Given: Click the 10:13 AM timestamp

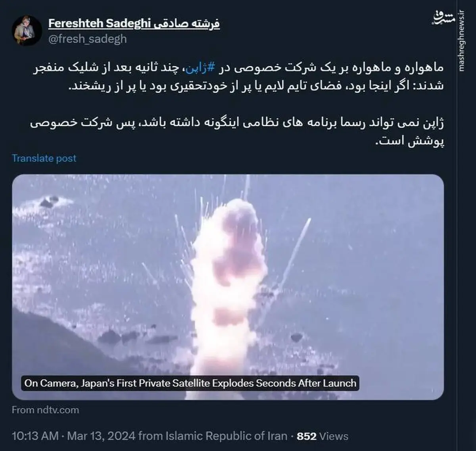Looking at the screenshot, I should point(35,436).
